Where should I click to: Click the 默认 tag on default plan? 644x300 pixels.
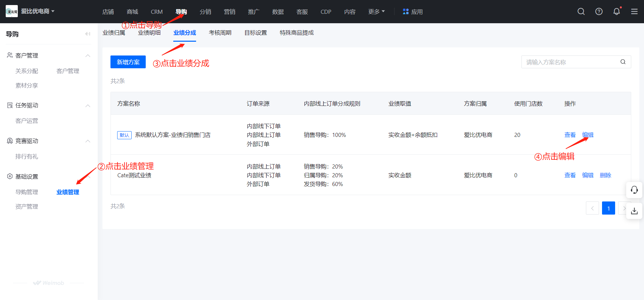[124, 135]
